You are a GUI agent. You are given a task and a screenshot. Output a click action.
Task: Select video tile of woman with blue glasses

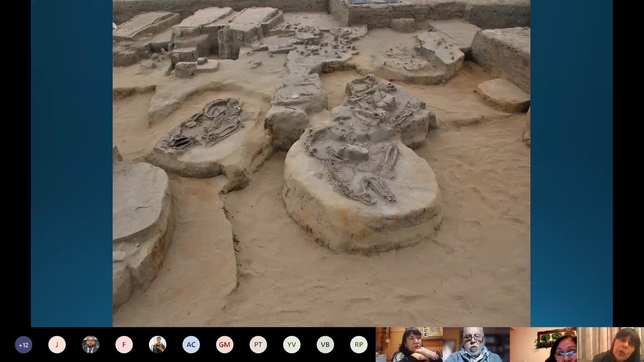543,345
